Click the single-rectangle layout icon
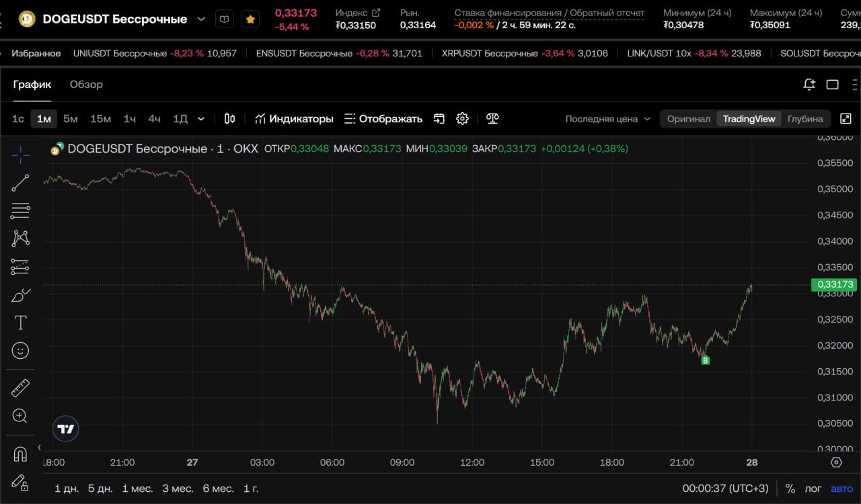 point(833,85)
